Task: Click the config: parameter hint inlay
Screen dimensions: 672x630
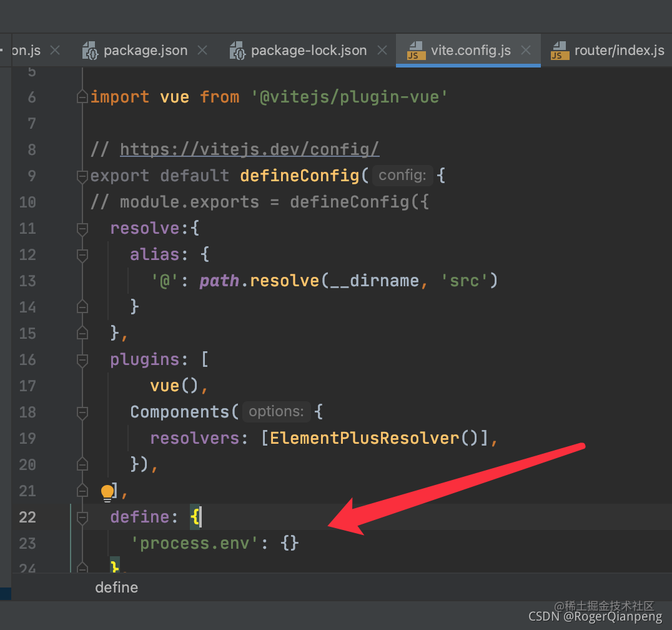Action: [402, 176]
